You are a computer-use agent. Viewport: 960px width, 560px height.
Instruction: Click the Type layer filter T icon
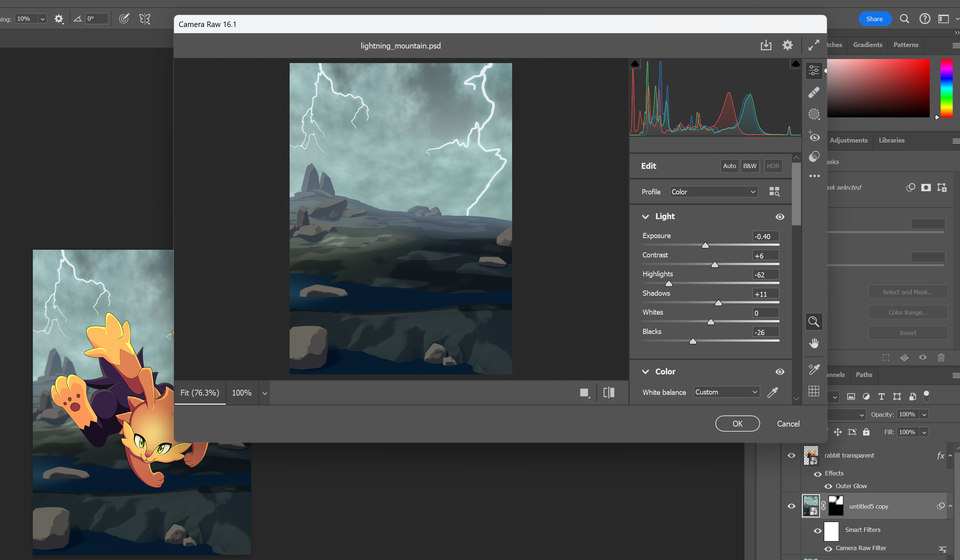tap(881, 396)
